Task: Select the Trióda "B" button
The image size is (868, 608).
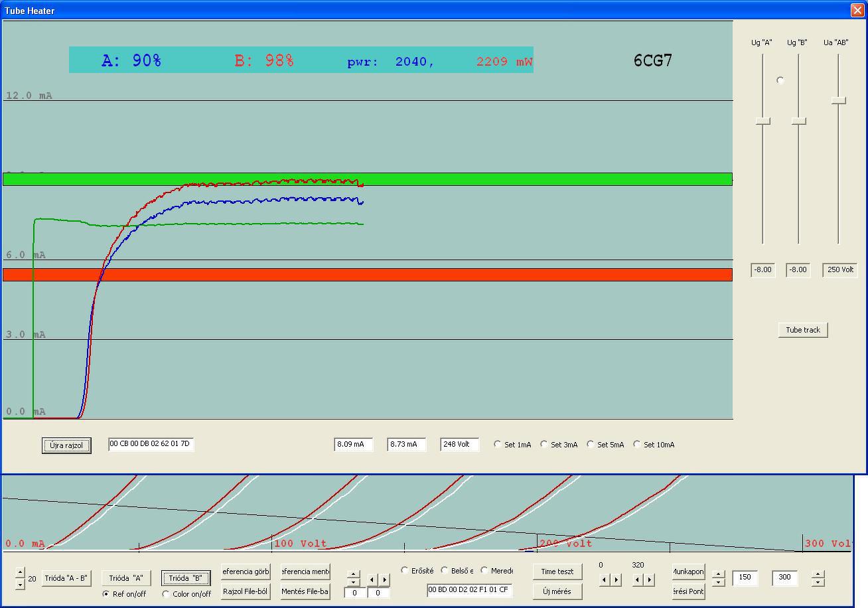Action: (x=186, y=578)
